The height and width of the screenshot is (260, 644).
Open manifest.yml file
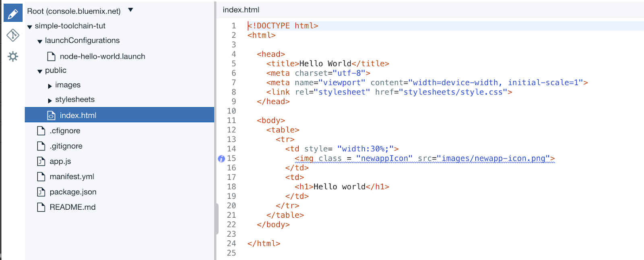click(72, 177)
